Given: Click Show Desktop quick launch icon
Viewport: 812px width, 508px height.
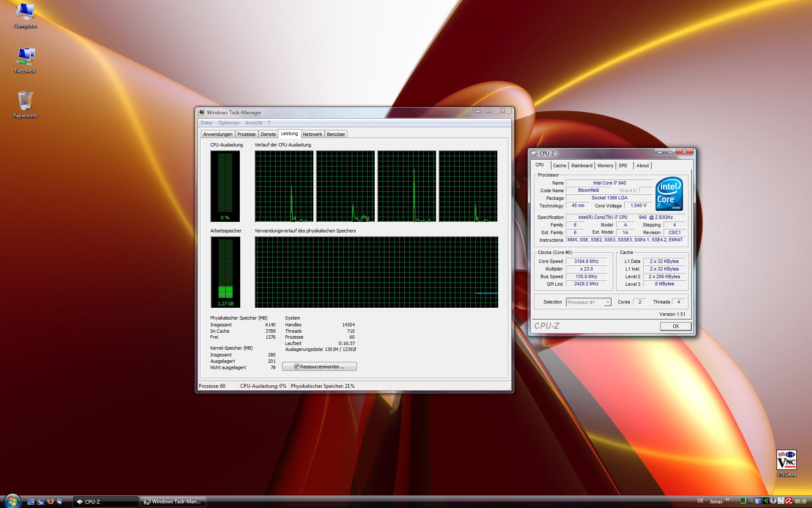Looking at the screenshot, I should point(30,502).
